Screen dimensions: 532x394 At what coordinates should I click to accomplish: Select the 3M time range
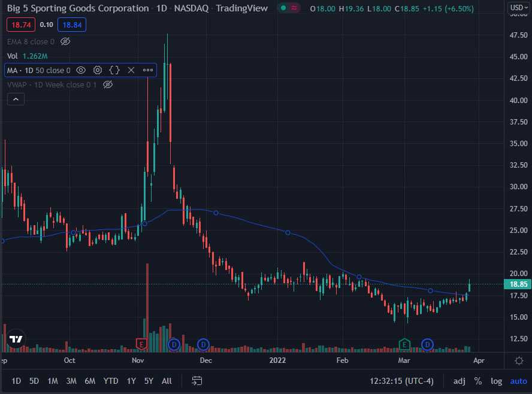71,381
